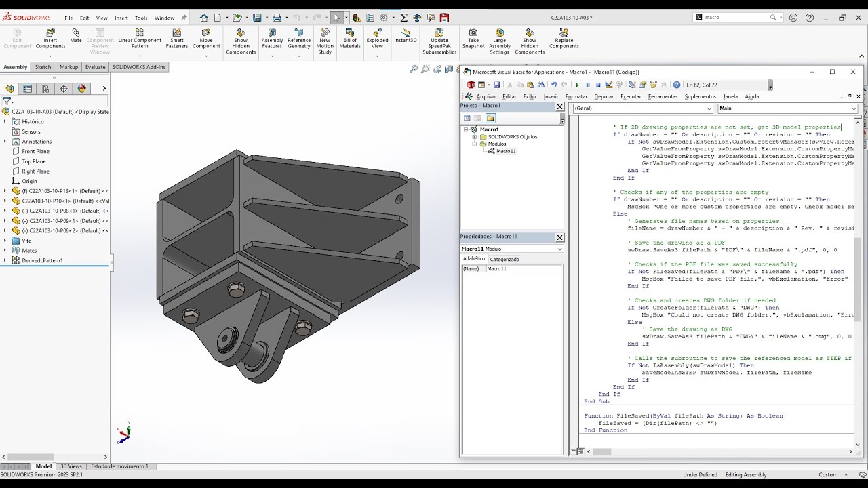Switch to 3D Views bottom tab

coord(71,466)
